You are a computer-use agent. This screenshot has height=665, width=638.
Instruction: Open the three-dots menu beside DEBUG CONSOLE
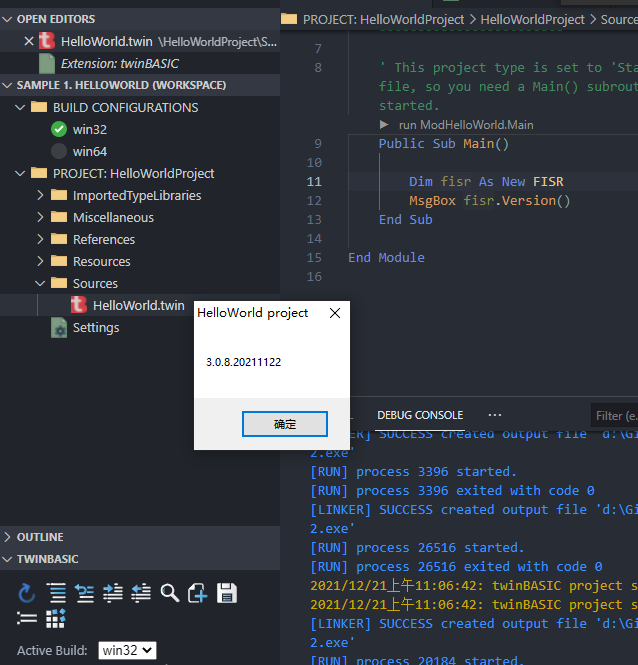(x=495, y=415)
